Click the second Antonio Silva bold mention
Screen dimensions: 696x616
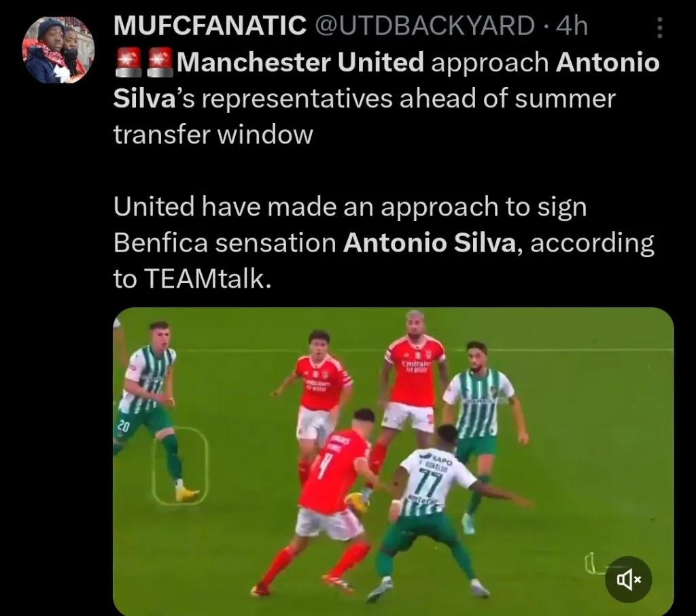tap(430, 243)
